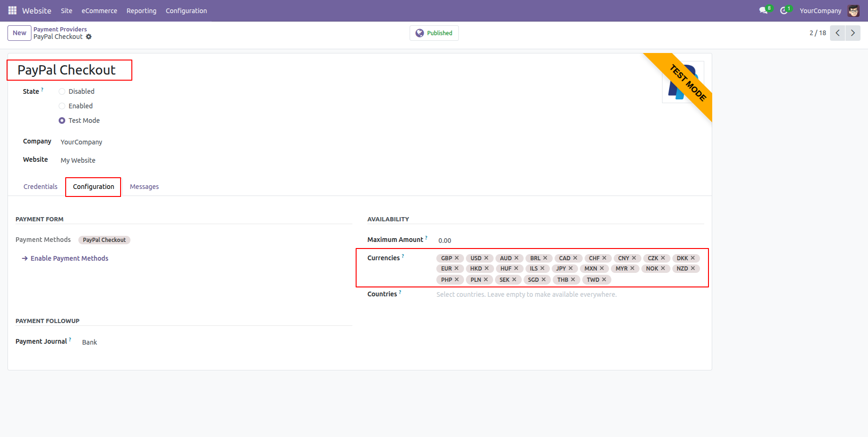Remove the PHP currency tag

click(457, 279)
